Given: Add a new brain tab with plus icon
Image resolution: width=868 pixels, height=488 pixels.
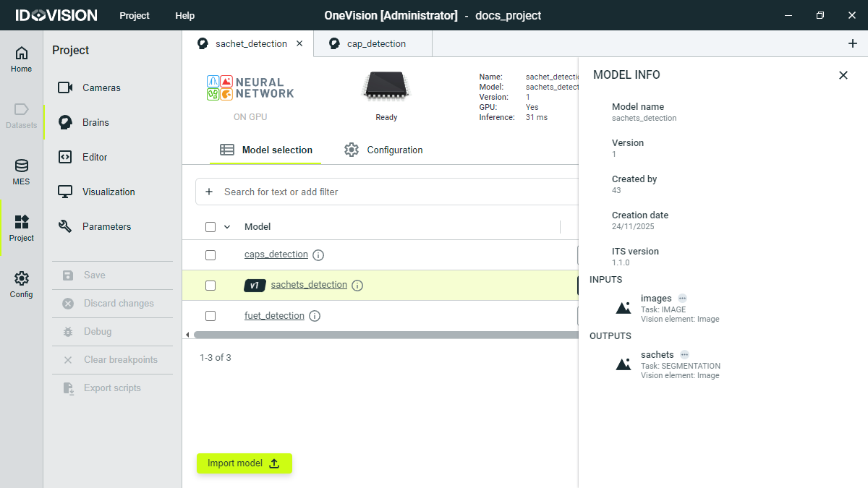Looking at the screenshot, I should [852, 43].
